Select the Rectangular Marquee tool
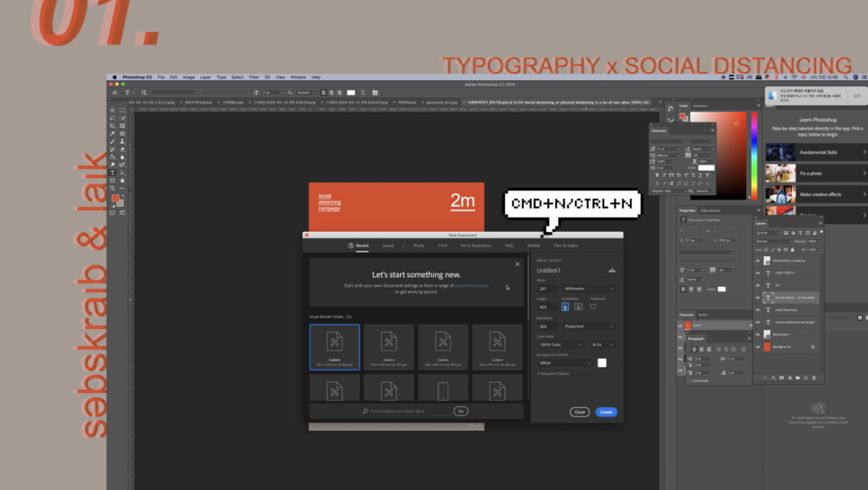Screen dimensions: 868x490 click(122, 111)
